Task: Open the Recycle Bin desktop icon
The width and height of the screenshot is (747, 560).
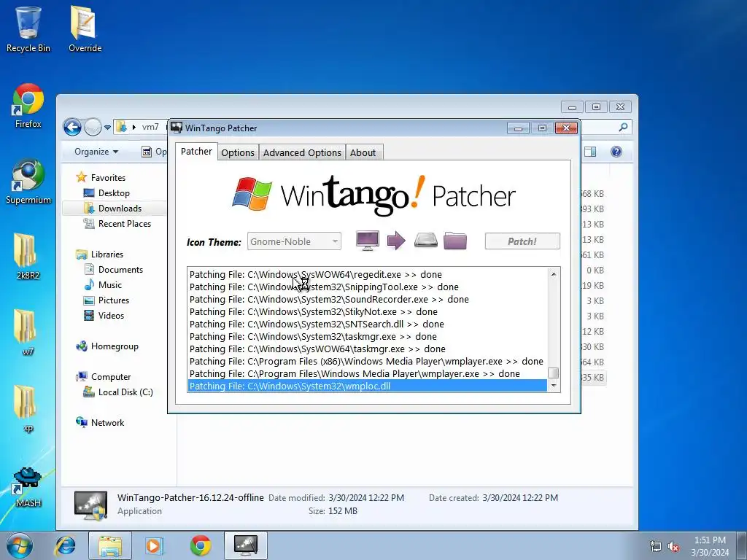Action: pyautogui.click(x=28, y=28)
